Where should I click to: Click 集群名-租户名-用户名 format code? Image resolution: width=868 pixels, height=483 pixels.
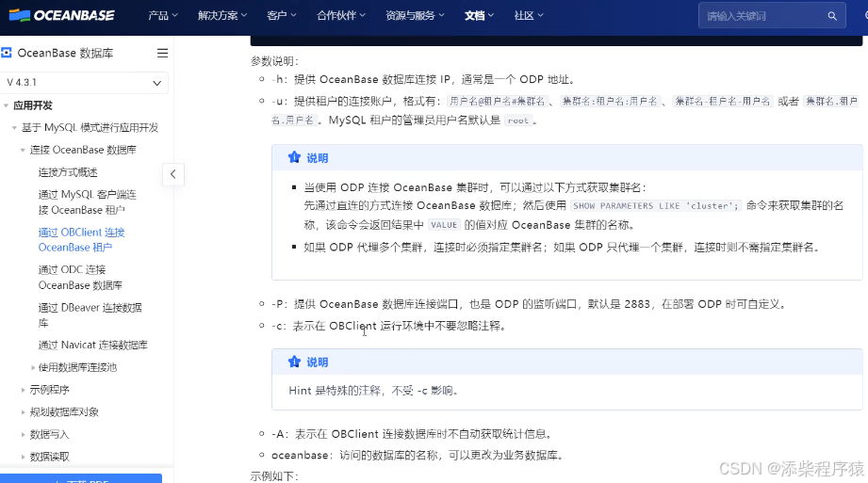pyautogui.click(x=723, y=102)
